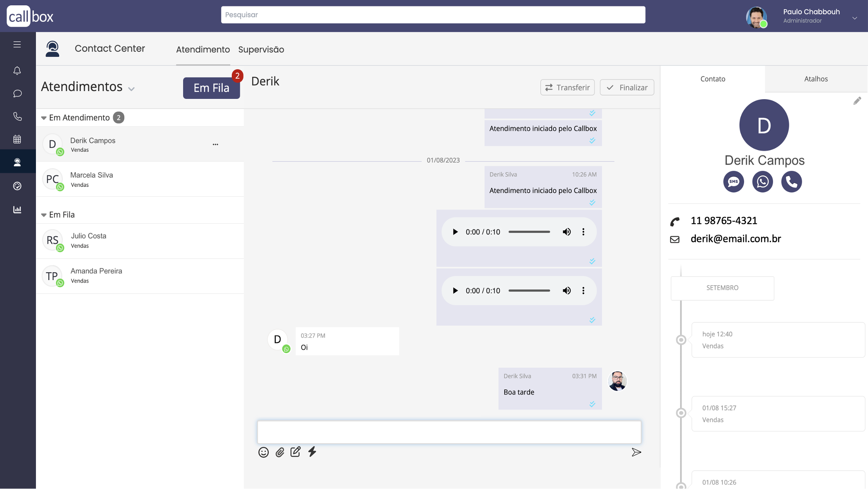Click the Finalizar button
Screen dimensions: 868x489
pos(626,87)
